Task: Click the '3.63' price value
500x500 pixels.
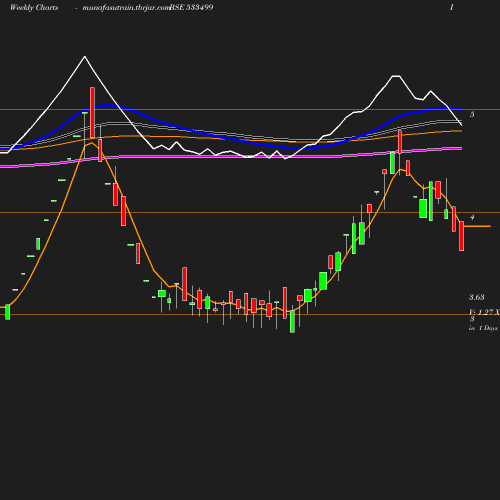Action: 477,297
